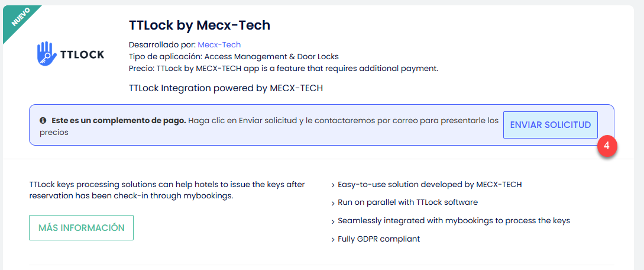
Task: Click the bold 'Este es un complemento de pago' text
Action: coord(119,120)
